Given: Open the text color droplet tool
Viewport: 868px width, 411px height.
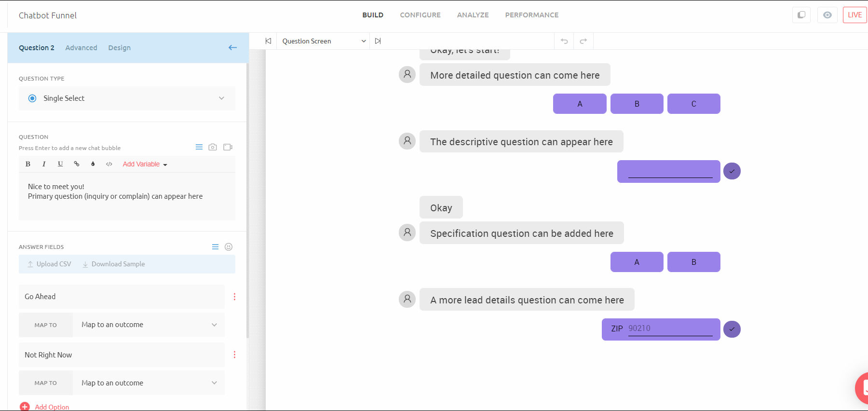Looking at the screenshot, I should click(x=93, y=164).
